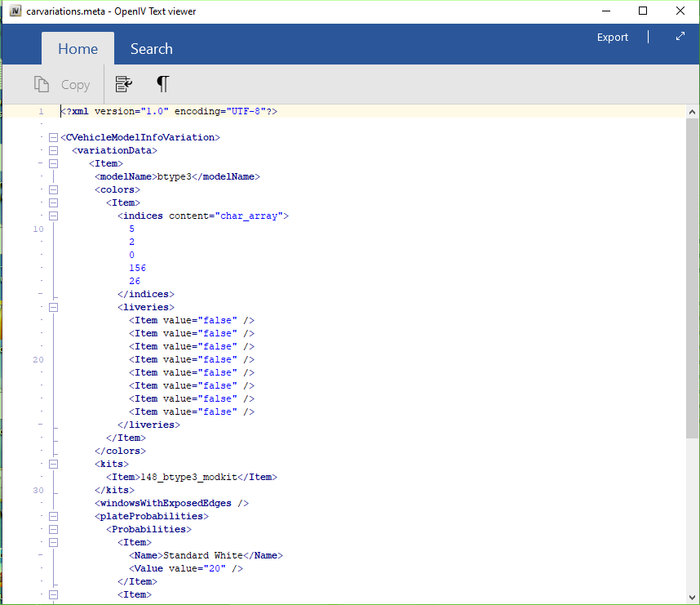Collapse the liveries fold marker
This screenshot has width=700, height=605.
[x=53, y=308]
